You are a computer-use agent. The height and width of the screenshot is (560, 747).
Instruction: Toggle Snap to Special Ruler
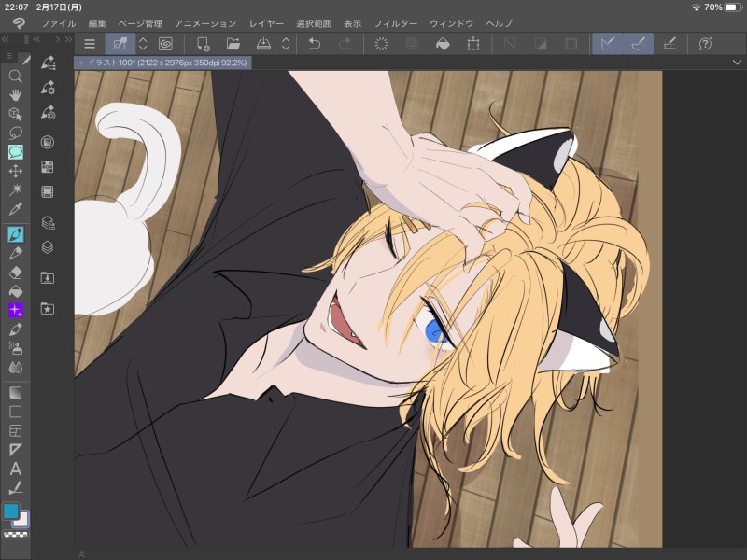pyautogui.click(x=638, y=44)
